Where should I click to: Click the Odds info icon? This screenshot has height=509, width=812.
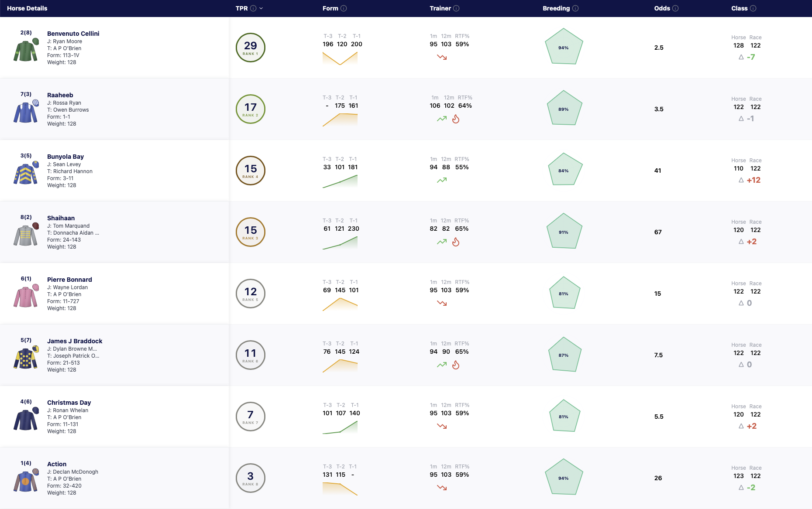click(x=675, y=8)
